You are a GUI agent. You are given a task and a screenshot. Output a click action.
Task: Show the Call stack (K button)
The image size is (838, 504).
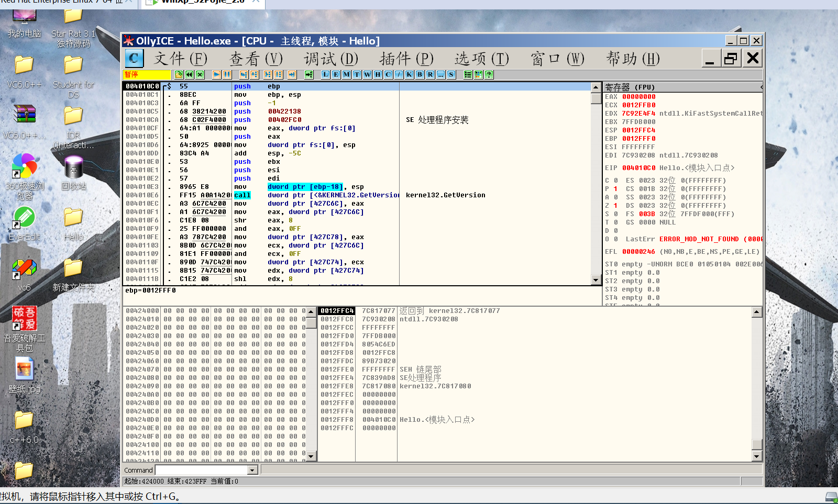(x=410, y=75)
